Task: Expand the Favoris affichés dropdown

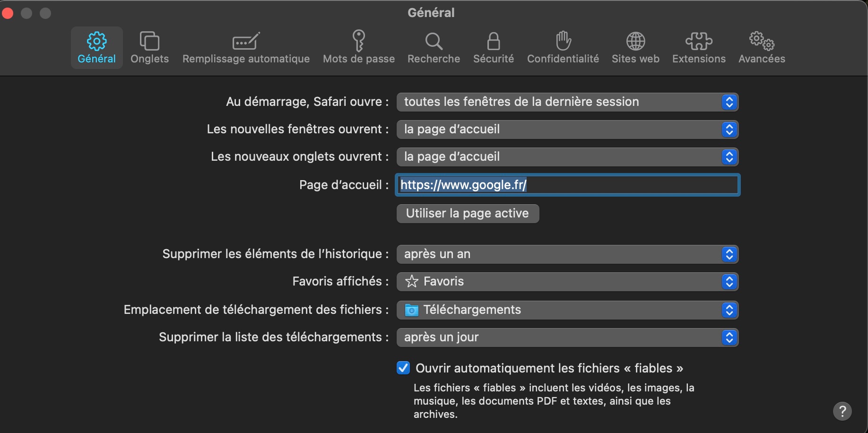Action: [567, 282]
